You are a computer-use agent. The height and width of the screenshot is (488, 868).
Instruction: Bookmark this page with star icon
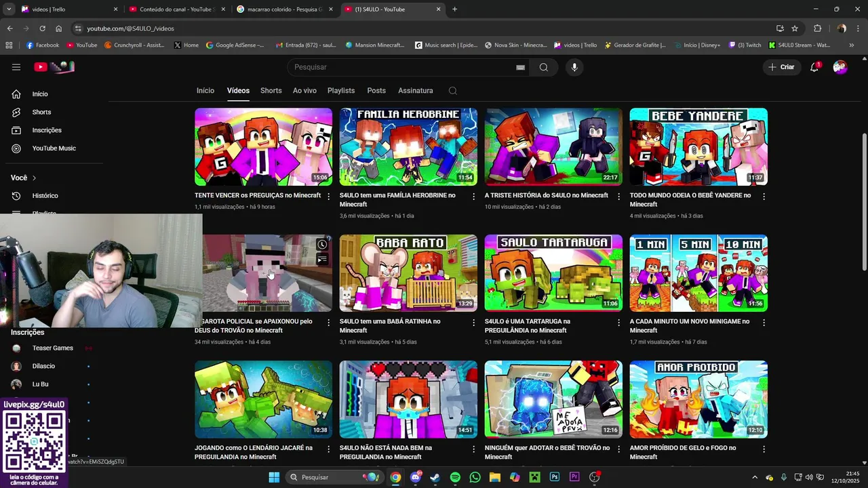point(795,28)
